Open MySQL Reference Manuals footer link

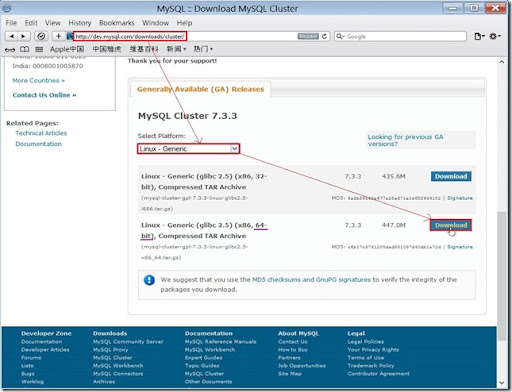pos(220,342)
